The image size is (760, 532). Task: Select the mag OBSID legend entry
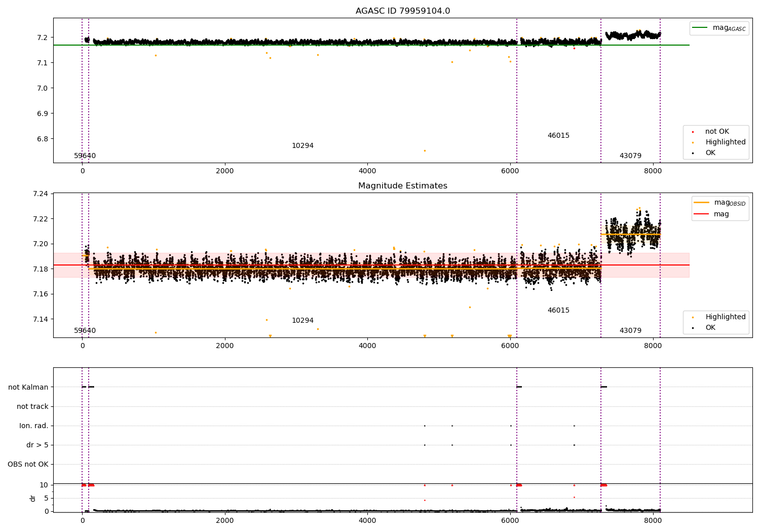720,203
